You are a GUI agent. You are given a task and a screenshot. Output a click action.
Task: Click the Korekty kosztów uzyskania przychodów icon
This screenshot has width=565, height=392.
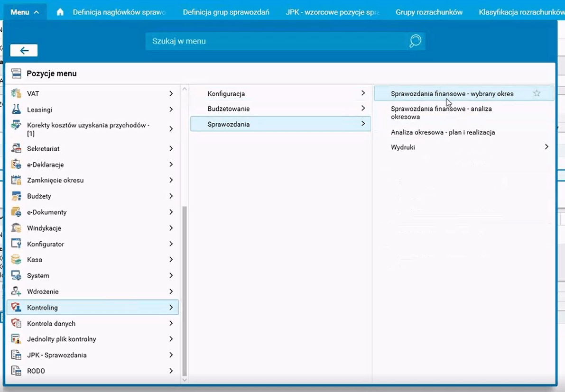[16, 125]
